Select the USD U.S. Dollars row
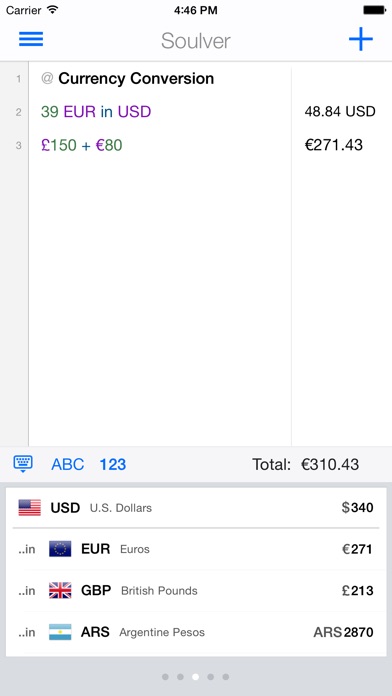This screenshot has width=392, height=696. (x=196, y=507)
